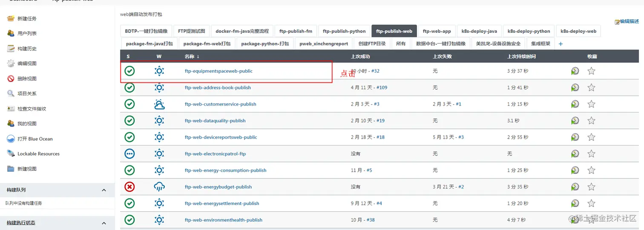Screen dimensions: 644x230
Task: Click the 我的视图 people icon
Action: tap(11, 124)
